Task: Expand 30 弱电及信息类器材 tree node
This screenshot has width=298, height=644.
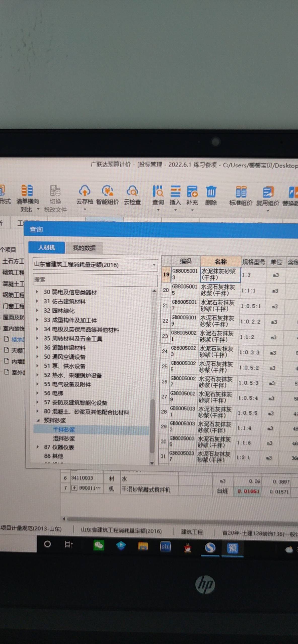Action: point(37,292)
